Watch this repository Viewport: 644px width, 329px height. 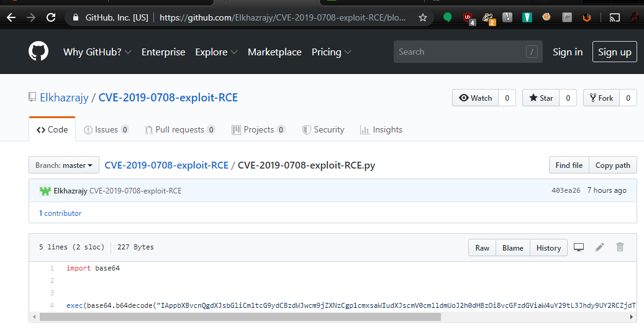(476, 98)
